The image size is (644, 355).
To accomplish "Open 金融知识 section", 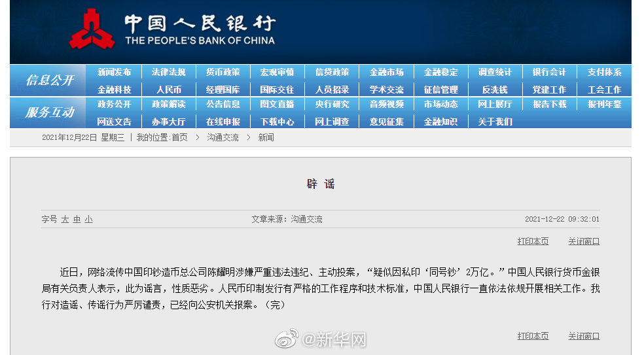I will [440, 122].
